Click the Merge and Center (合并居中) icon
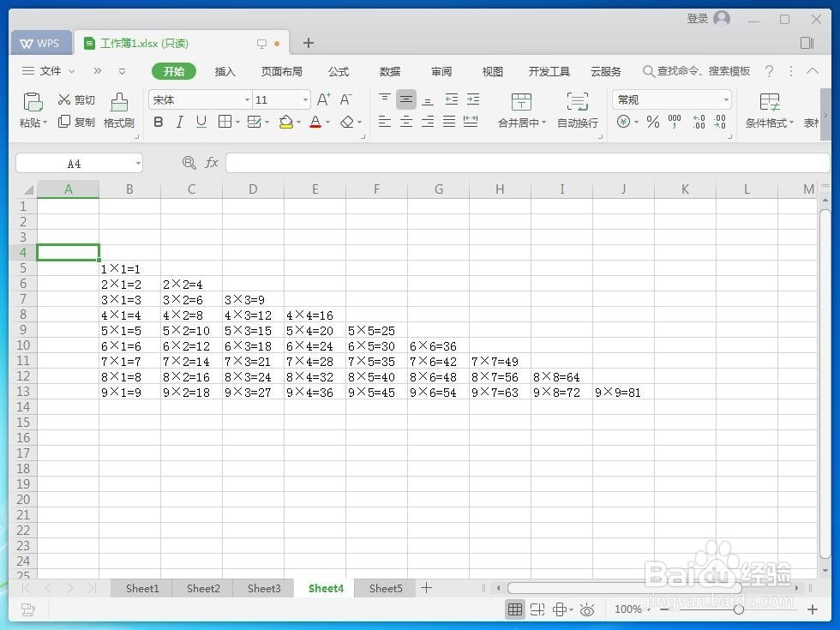Image resolution: width=840 pixels, height=630 pixels. coord(521,101)
